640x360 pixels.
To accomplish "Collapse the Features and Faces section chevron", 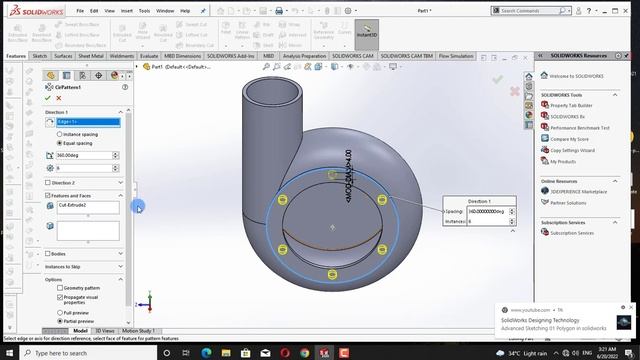I will 120,196.
